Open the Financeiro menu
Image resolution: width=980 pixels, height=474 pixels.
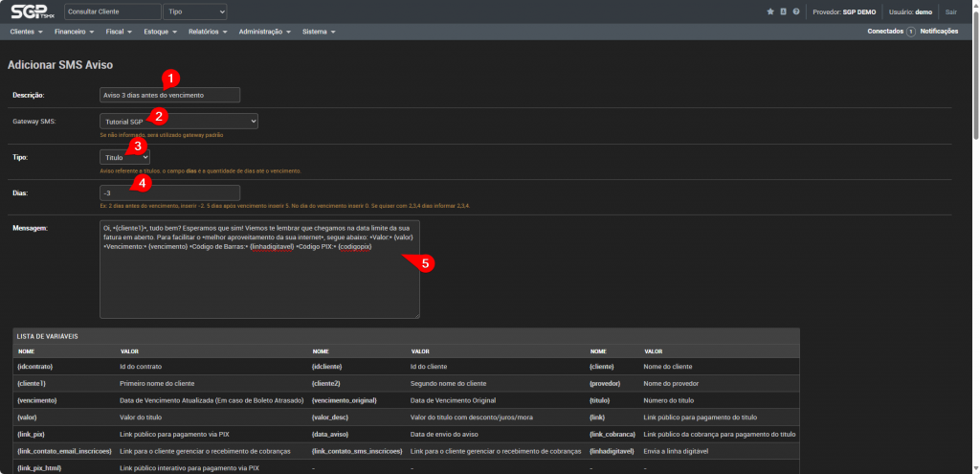[x=74, y=32]
